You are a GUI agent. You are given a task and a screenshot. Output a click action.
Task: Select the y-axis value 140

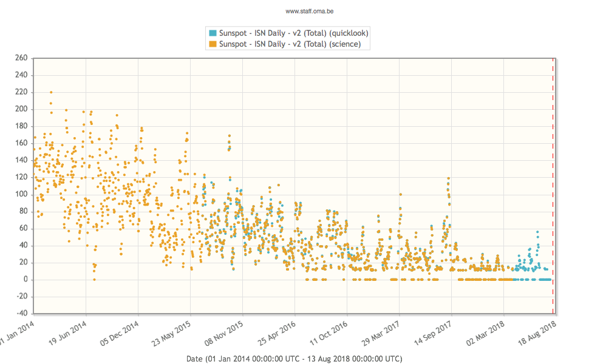click(x=21, y=160)
